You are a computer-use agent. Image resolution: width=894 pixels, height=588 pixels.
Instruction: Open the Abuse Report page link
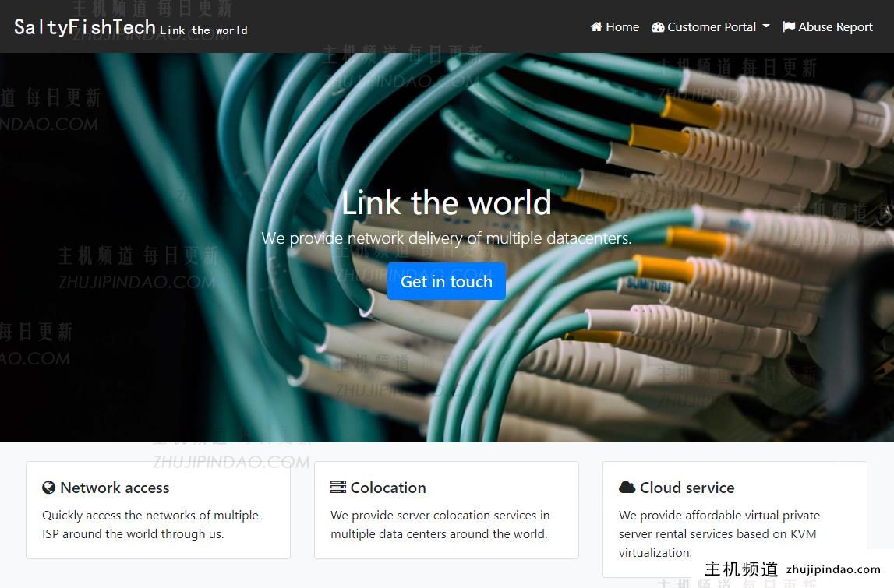coord(828,26)
